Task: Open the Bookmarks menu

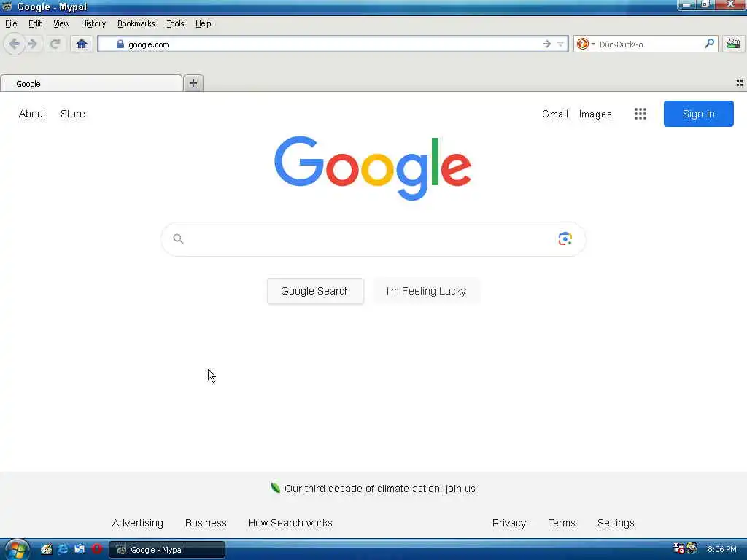Action: (136, 23)
